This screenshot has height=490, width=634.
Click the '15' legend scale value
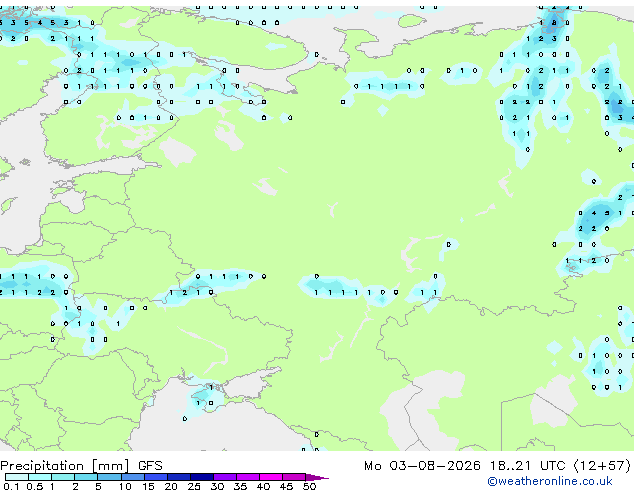point(148,486)
